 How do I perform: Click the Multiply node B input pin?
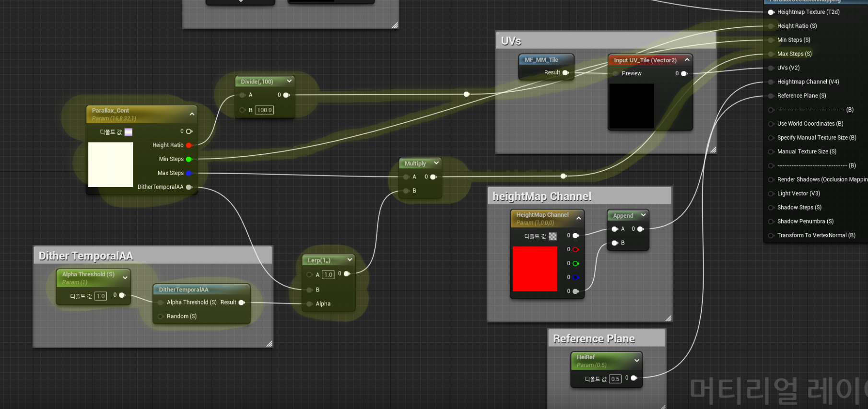tap(407, 191)
